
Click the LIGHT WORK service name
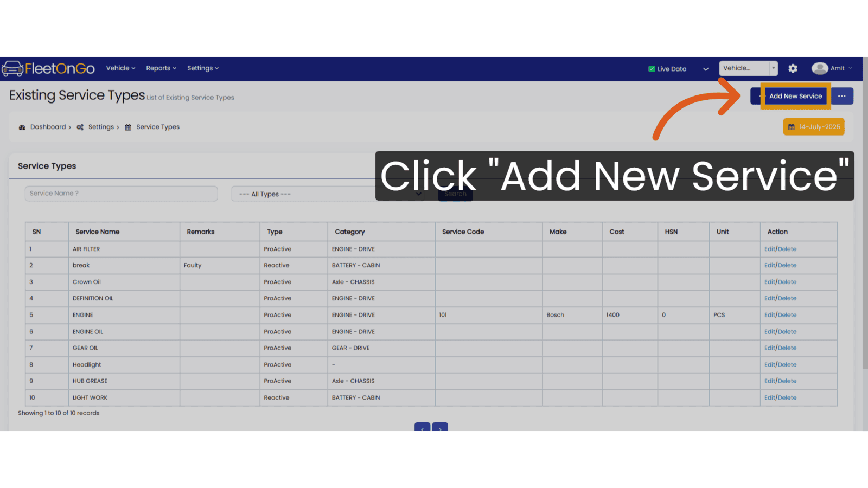[90, 398]
